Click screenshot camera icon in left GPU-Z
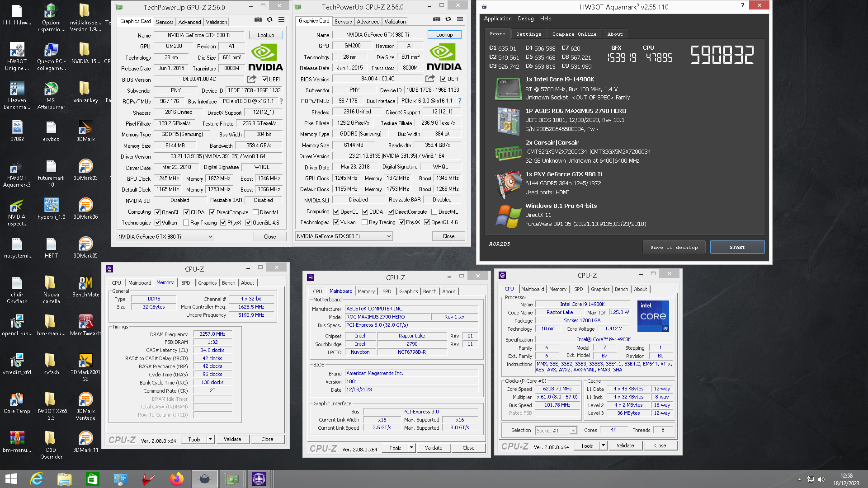Screen dimensions: 868x488 pyautogui.click(x=258, y=20)
